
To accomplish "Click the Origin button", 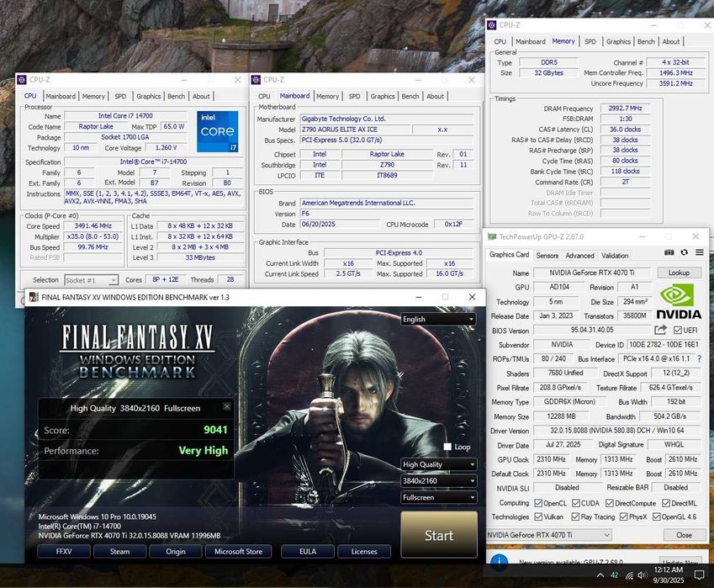I will click(176, 551).
